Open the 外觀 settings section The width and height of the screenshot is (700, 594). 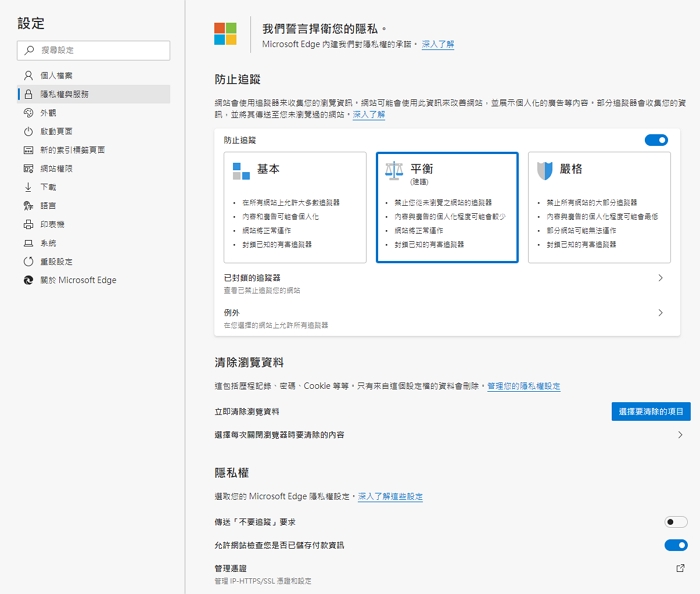point(94,113)
